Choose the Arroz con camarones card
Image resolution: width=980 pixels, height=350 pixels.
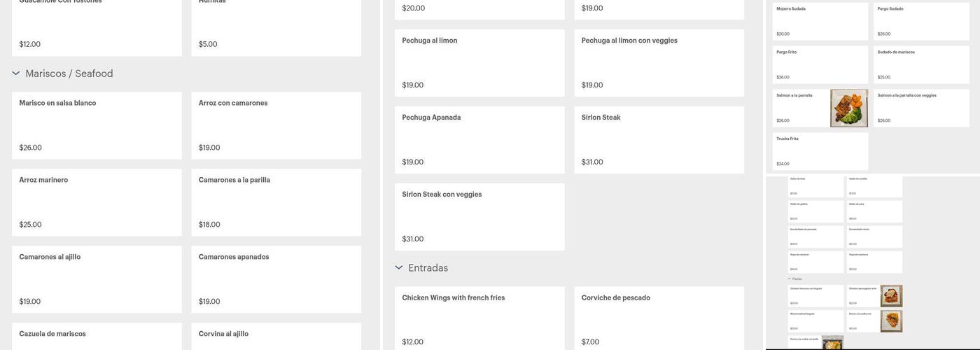pos(276,125)
